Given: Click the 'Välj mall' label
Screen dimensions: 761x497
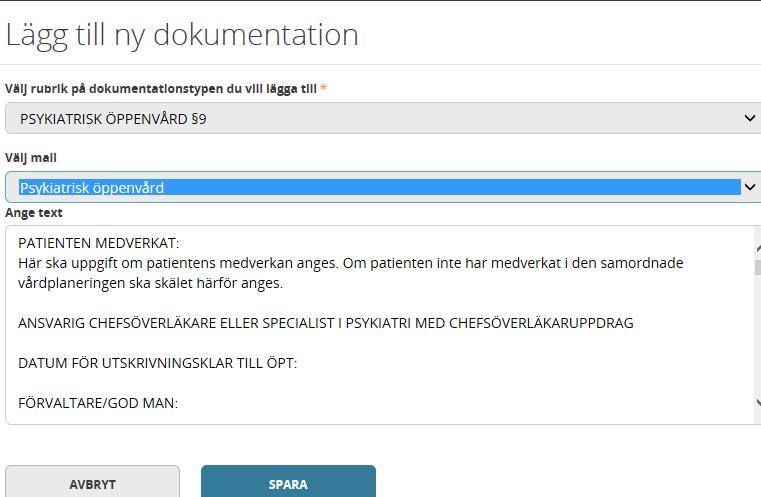Looking at the screenshot, I should (x=31, y=158).
